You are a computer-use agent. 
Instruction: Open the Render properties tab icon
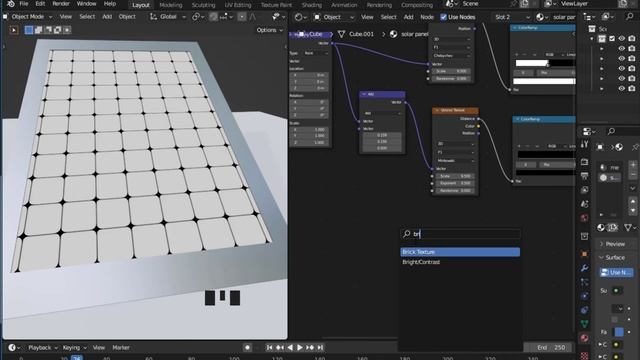(x=584, y=162)
